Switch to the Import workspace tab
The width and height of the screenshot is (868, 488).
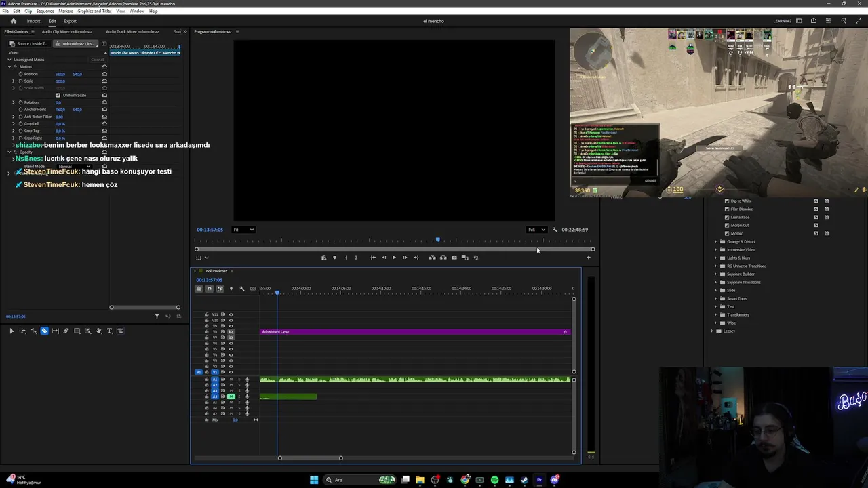(x=33, y=21)
